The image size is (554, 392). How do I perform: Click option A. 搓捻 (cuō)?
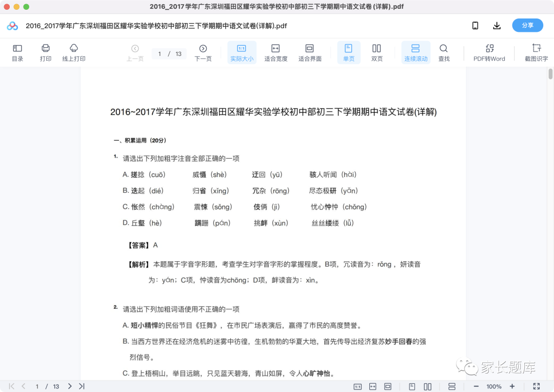144,174
